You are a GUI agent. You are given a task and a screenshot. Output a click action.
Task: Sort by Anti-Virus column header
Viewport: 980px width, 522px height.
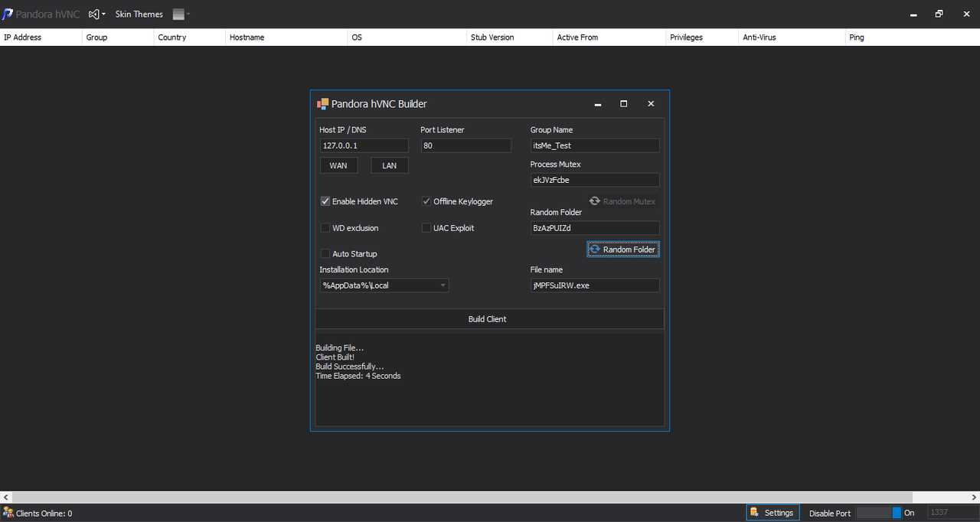[x=792, y=38]
